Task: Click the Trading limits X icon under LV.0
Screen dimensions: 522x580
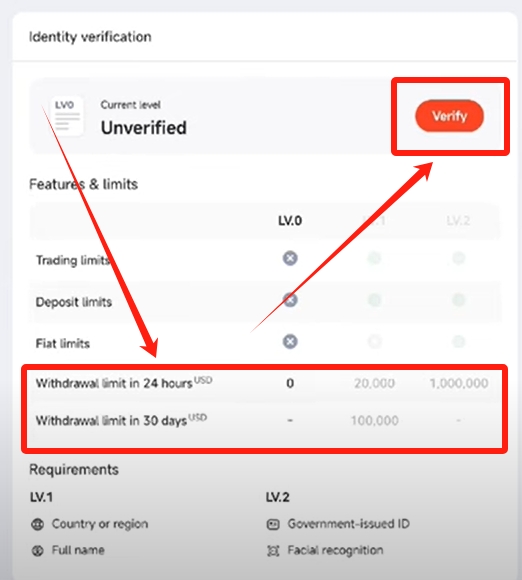Action: pyautogui.click(x=290, y=258)
